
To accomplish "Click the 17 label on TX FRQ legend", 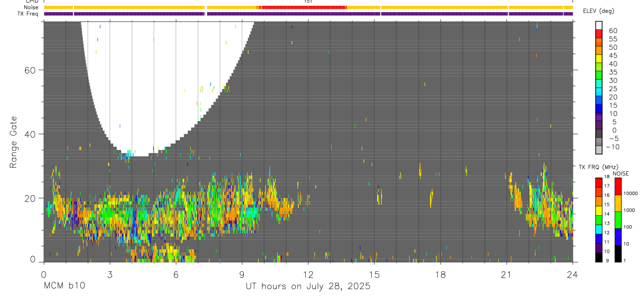I will pyautogui.click(x=607, y=186).
